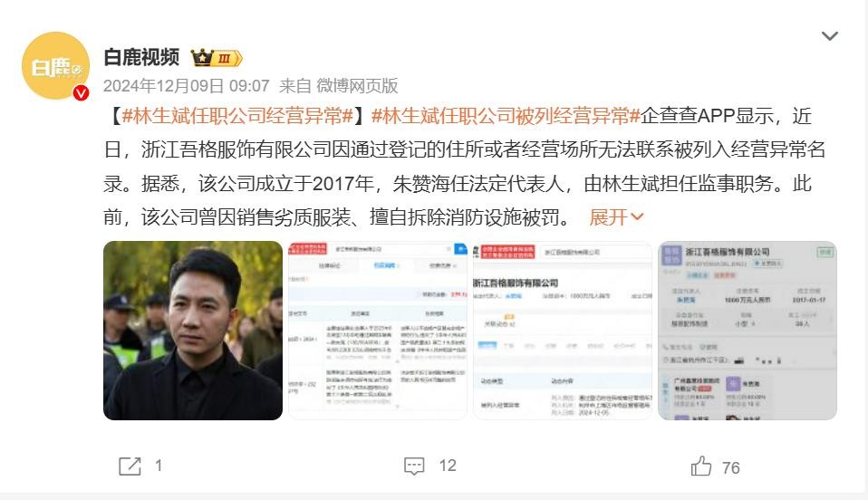
Task: Open comments via the speech bubble icon
Action: point(414,466)
